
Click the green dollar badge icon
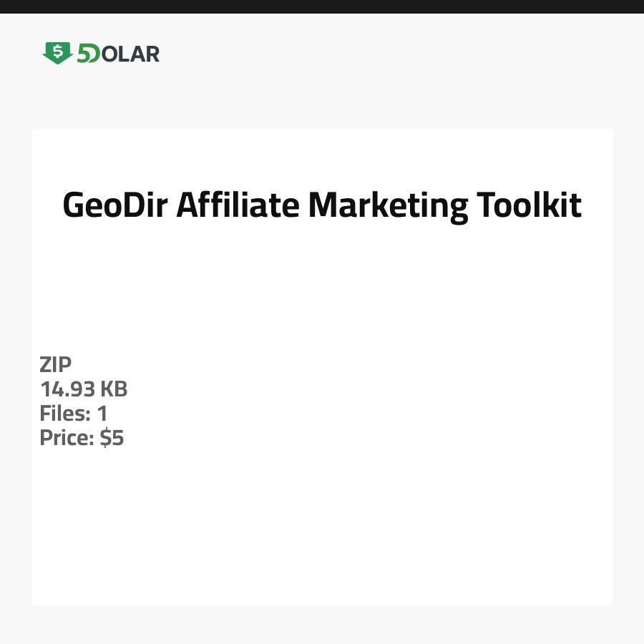(x=57, y=53)
